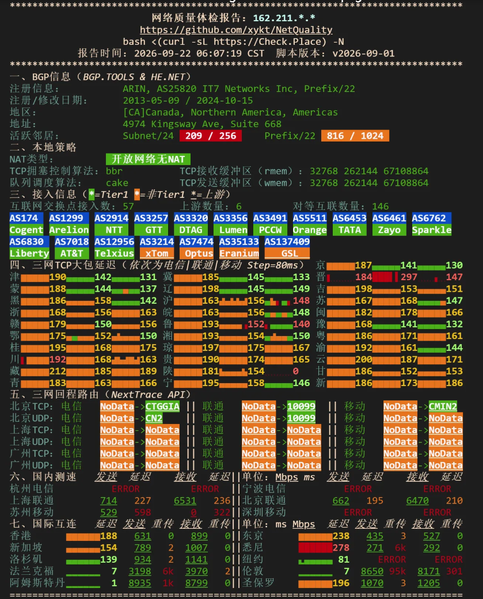This screenshot has width=483, height=599.
Task: Click 法兰克福 send speed 3198
Action: point(140,571)
